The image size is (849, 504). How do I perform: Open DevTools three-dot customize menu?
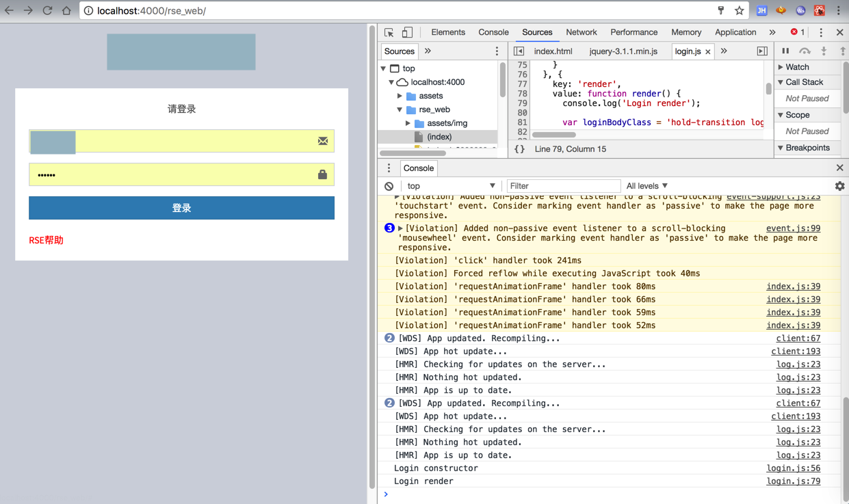coord(821,32)
